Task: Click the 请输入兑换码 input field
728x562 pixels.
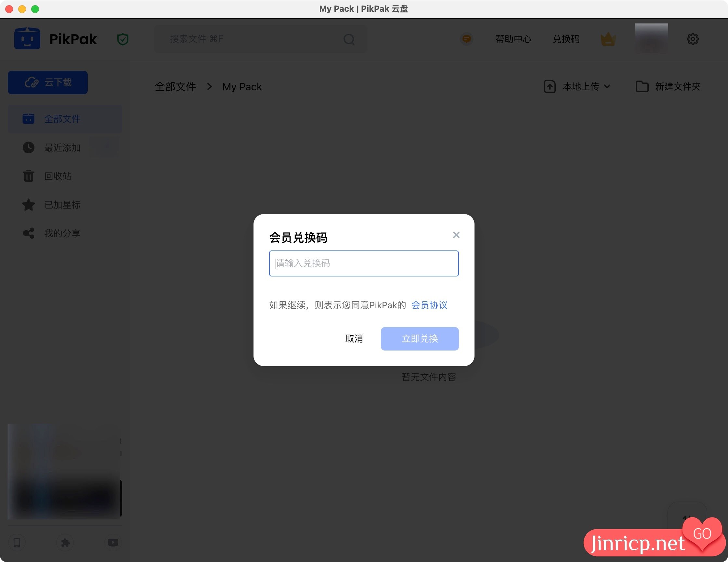Action: click(x=364, y=263)
